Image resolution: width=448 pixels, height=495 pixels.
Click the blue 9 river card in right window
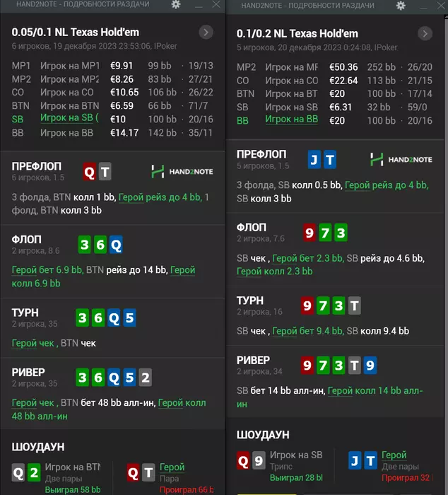(x=370, y=366)
